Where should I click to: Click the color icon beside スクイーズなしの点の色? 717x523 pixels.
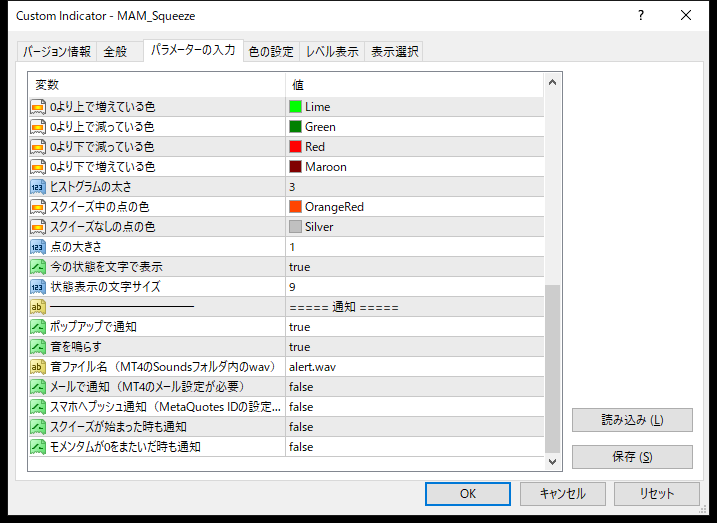click(38, 227)
